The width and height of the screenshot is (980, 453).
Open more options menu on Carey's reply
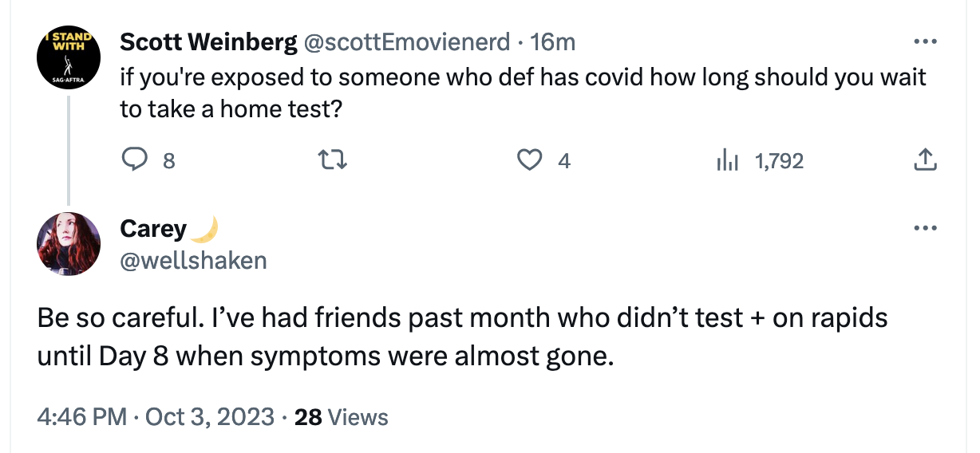coord(924,229)
